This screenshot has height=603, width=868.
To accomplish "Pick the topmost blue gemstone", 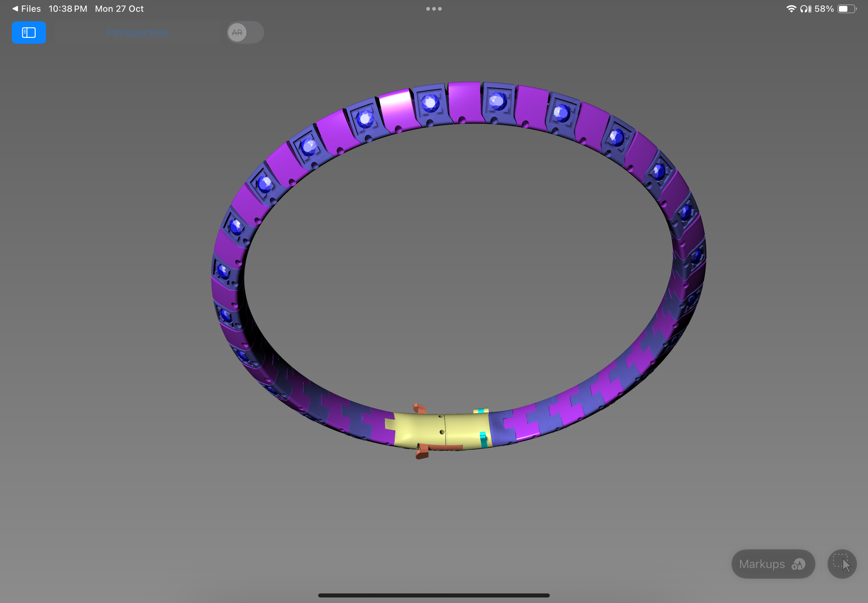I will pos(497,101).
